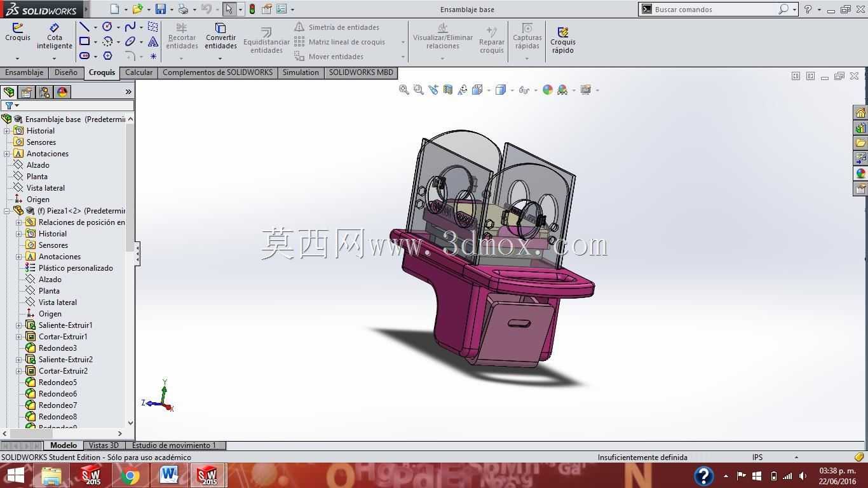This screenshot has height=488, width=868.
Task: Select the Corner Rectangle sketch tool
Action: point(84,41)
